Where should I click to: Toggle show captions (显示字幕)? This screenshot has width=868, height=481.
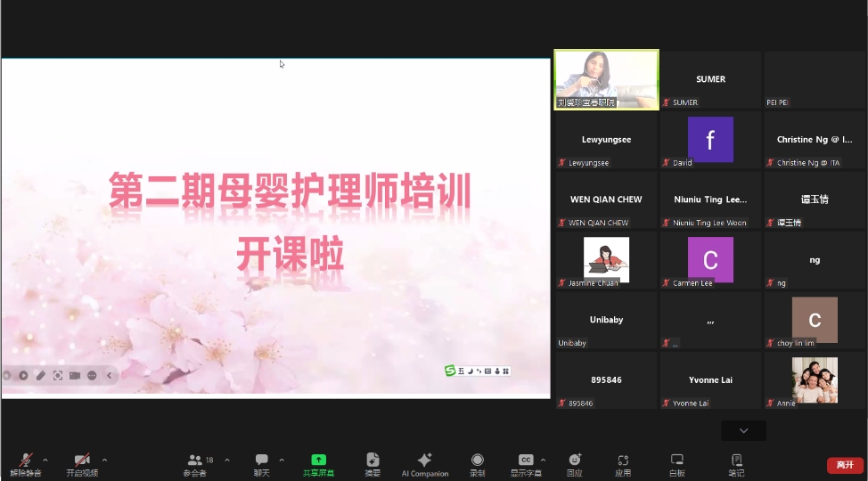(526, 461)
